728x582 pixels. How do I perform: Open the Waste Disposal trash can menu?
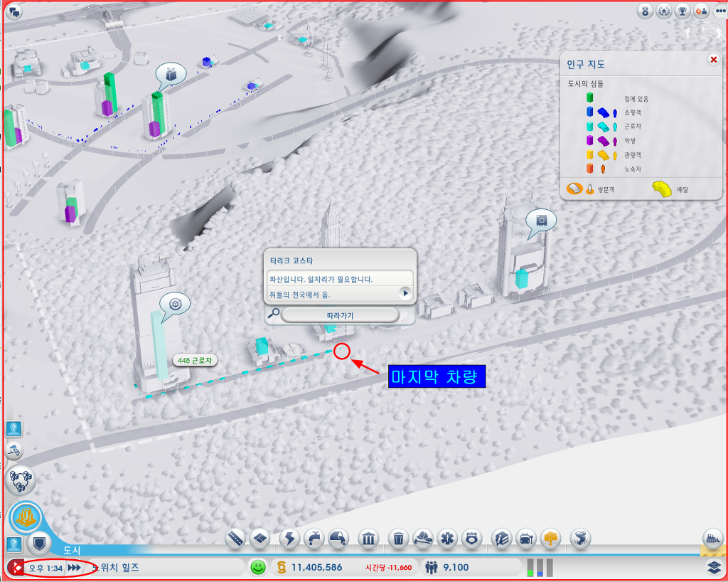coord(398,539)
